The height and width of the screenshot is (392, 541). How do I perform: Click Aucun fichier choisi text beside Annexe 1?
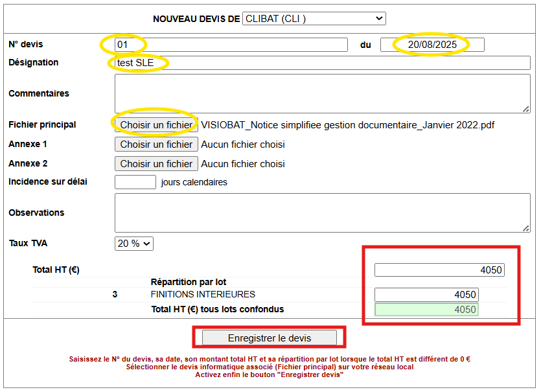[243, 144]
